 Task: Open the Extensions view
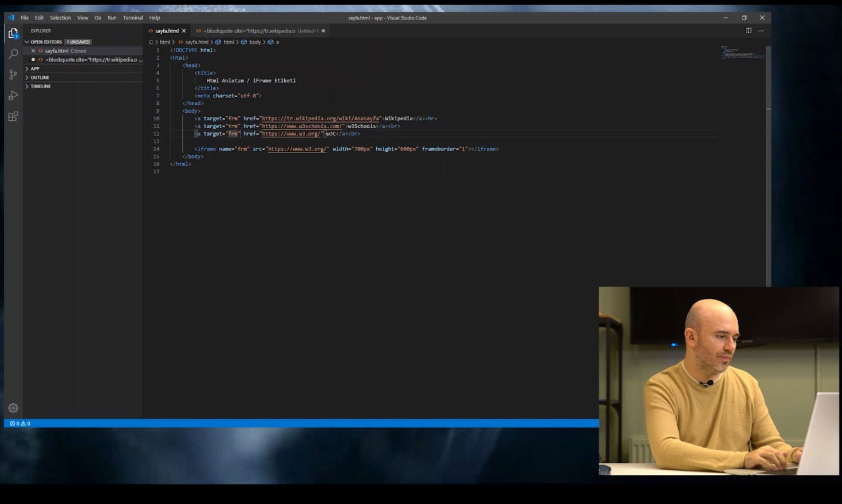point(13,116)
